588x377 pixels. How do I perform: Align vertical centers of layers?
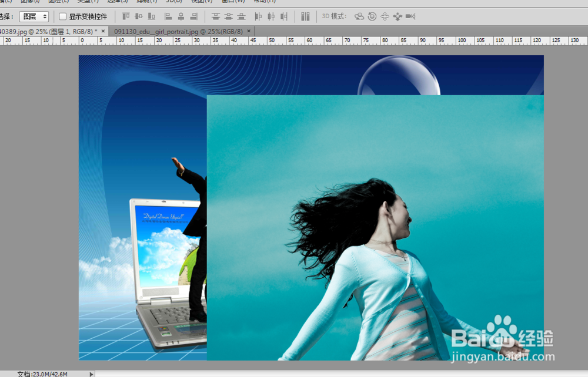[x=139, y=16]
